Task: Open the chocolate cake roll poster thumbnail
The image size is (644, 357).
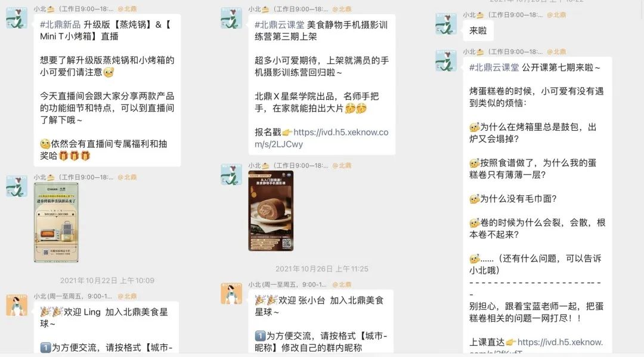Action: tap(271, 211)
